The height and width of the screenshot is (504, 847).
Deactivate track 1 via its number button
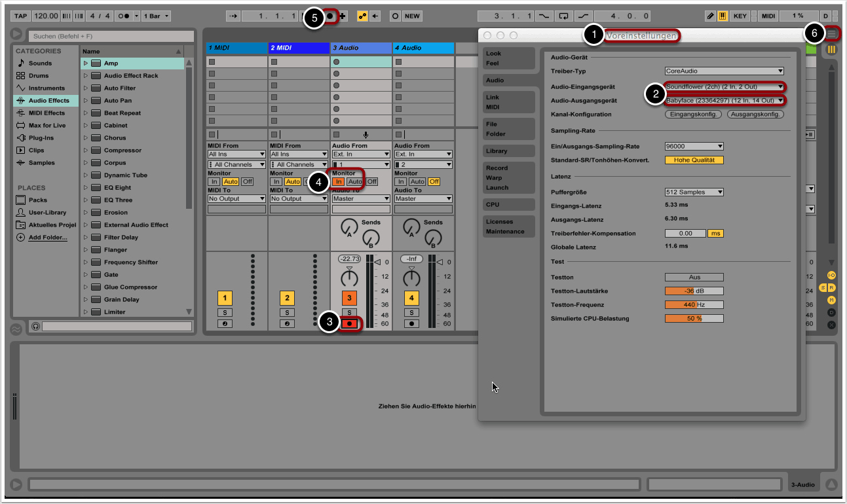point(225,298)
